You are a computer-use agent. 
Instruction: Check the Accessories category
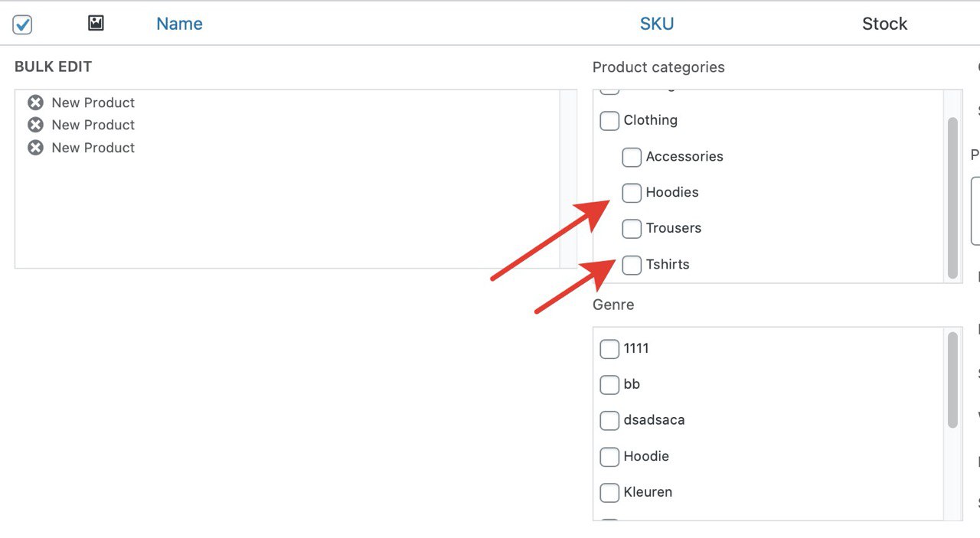click(x=632, y=157)
